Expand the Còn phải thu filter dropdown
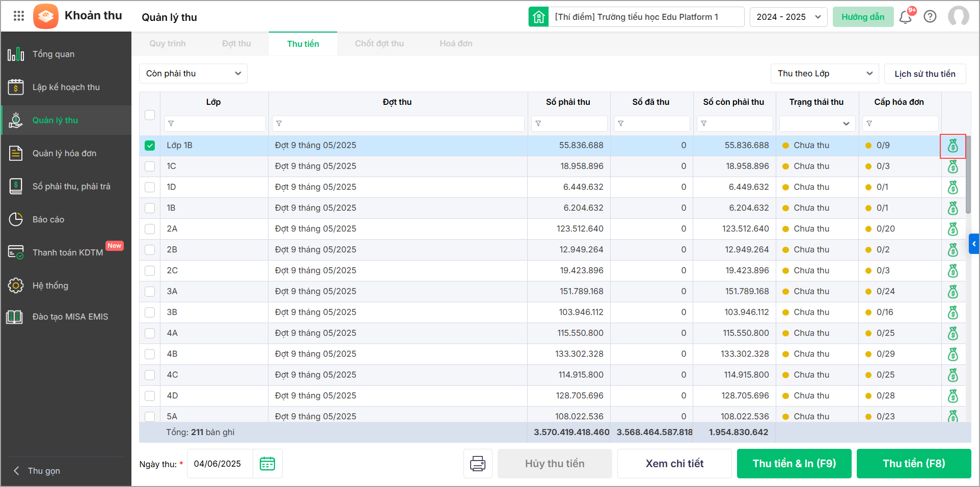Image resolution: width=980 pixels, height=487 pixels. (x=193, y=74)
